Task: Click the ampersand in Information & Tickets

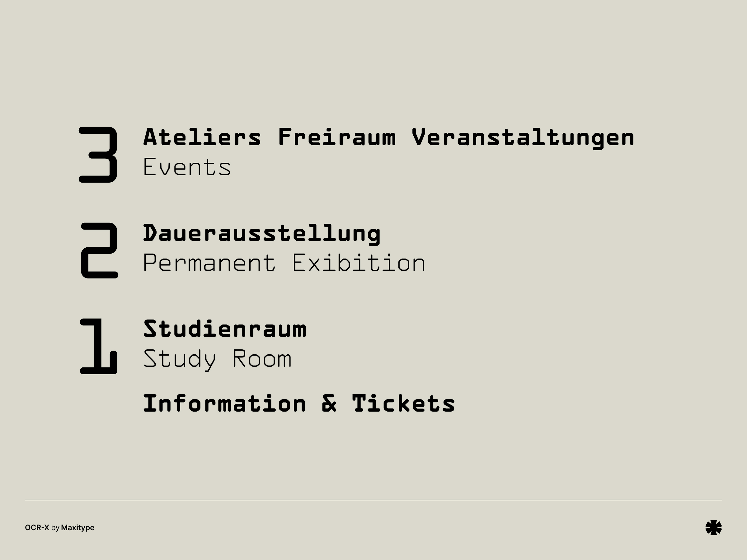Action: pyautogui.click(x=329, y=404)
